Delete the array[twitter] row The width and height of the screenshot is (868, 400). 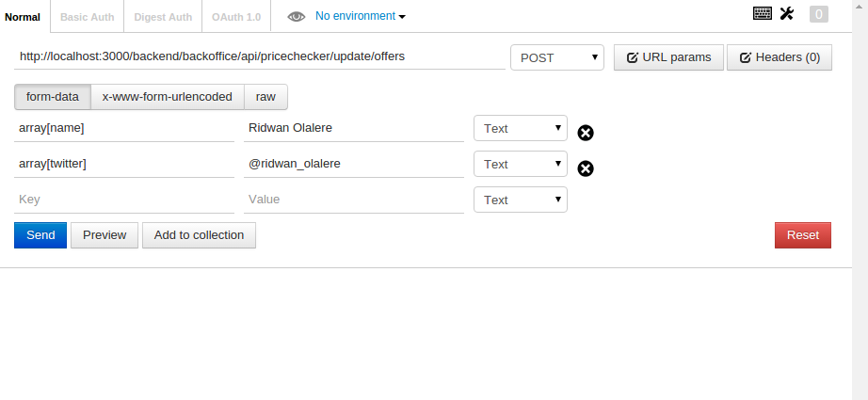pos(585,168)
